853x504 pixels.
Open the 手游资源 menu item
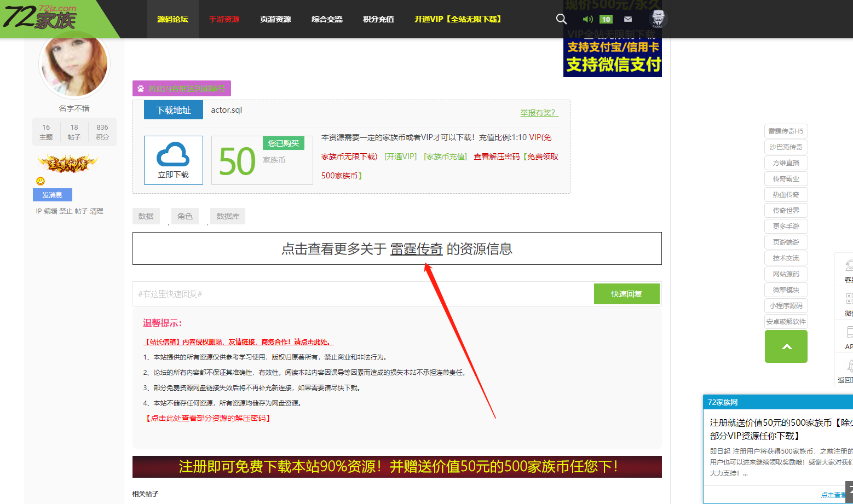pyautogui.click(x=224, y=19)
